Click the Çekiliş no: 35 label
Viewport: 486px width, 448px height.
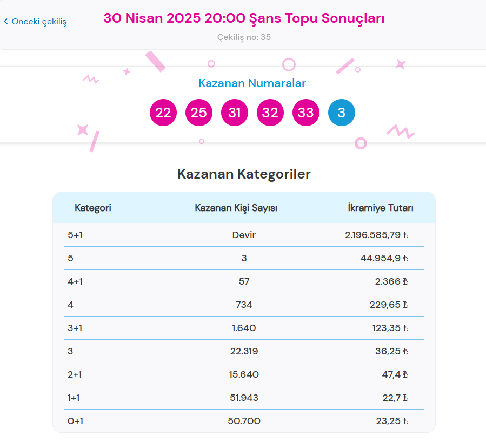pyautogui.click(x=244, y=37)
